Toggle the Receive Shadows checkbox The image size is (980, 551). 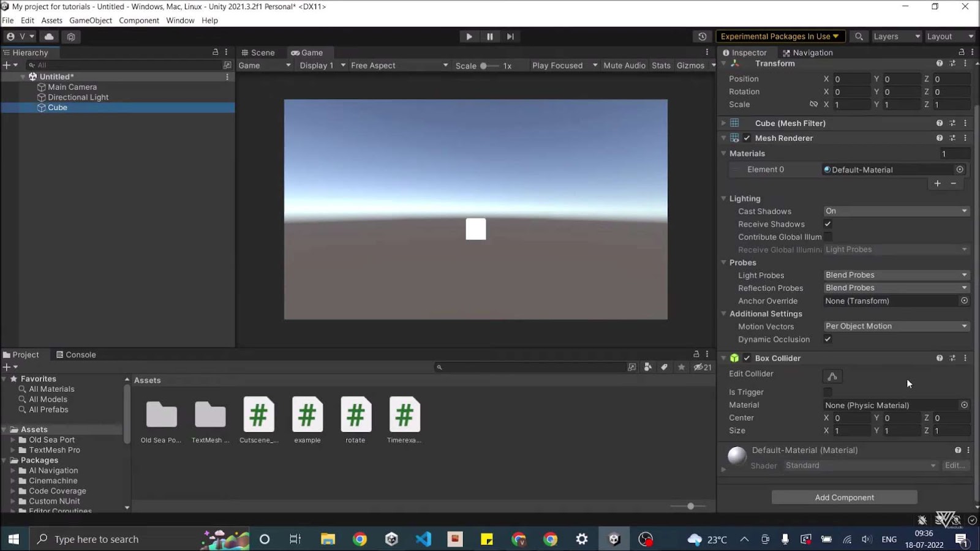point(827,224)
